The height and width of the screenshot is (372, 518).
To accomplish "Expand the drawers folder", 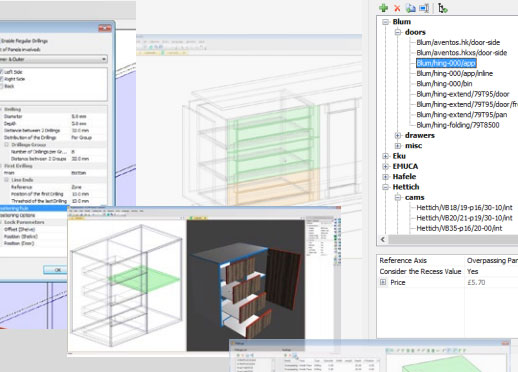I will [x=398, y=135].
